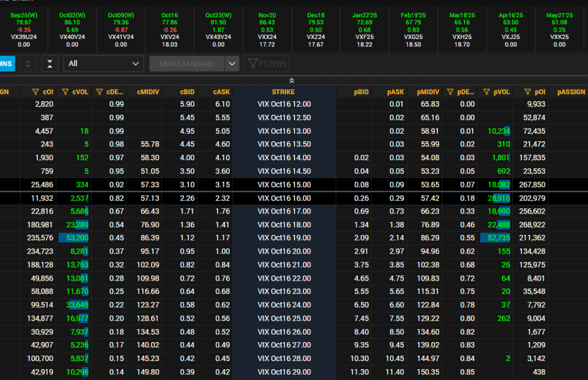Click the pOI column filter funnel icon
The width and height of the screenshot is (588, 380).
(528, 92)
